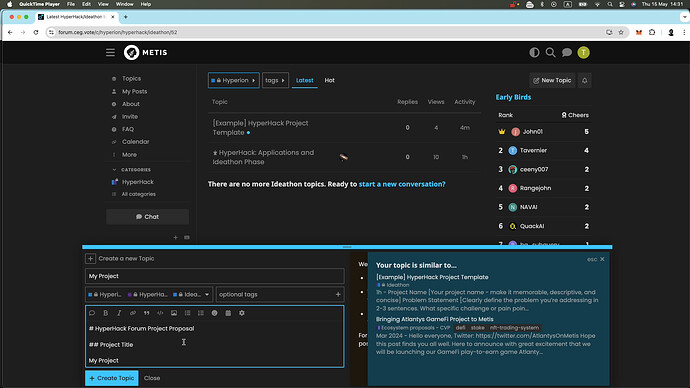Open the forum search icon

(550, 52)
